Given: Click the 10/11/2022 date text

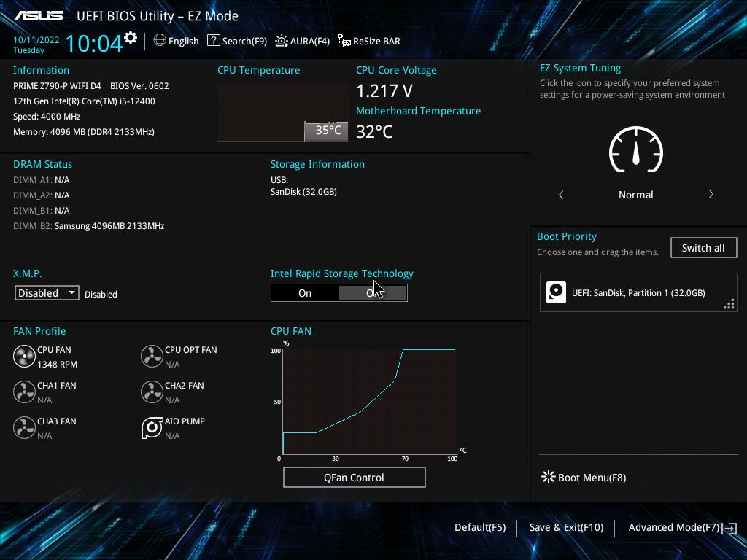Looking at the screenshot, I should (x=36, y=40).
